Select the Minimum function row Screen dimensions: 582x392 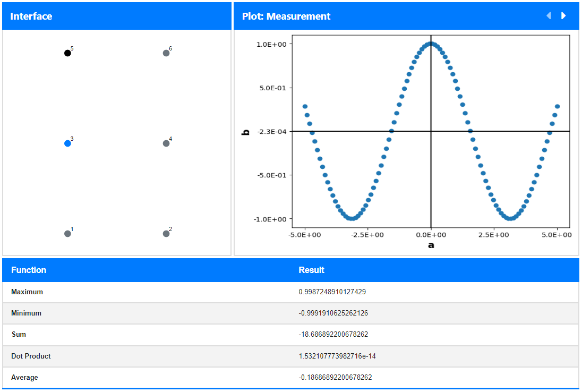pyautogui.click(x=290, y=313)
